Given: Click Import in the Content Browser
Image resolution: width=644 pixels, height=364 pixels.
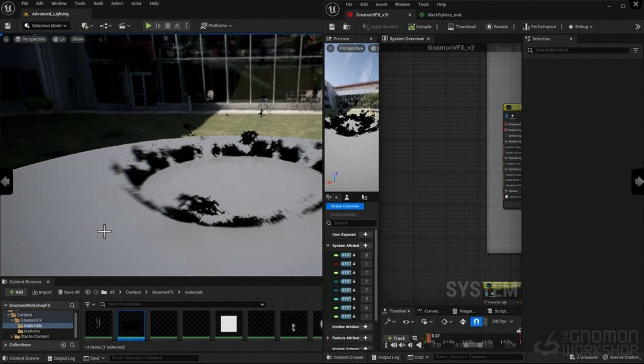Looking at the screenshot, I should (42, 292).
